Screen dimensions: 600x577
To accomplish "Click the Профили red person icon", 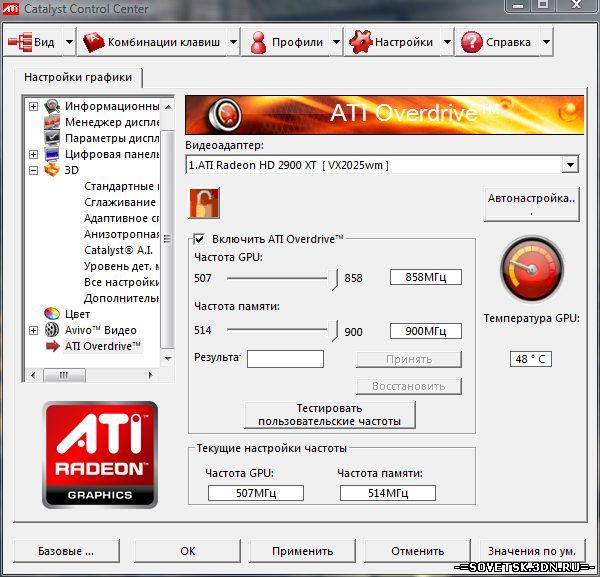I will 258,42.
